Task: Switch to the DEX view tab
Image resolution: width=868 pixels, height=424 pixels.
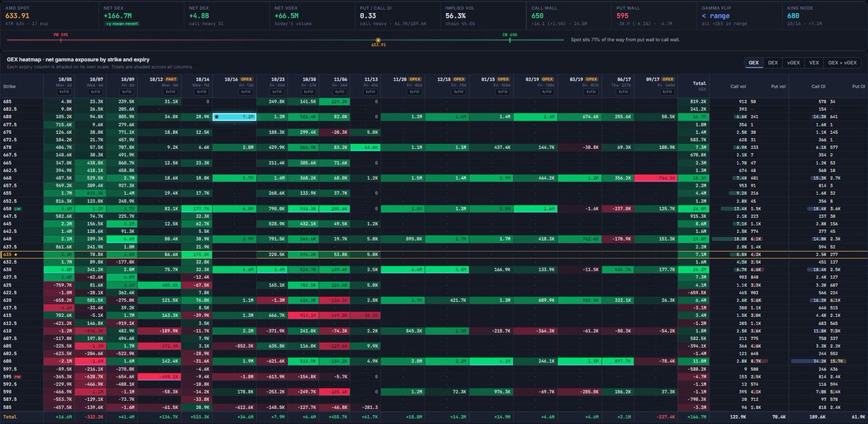Action: 773,63
